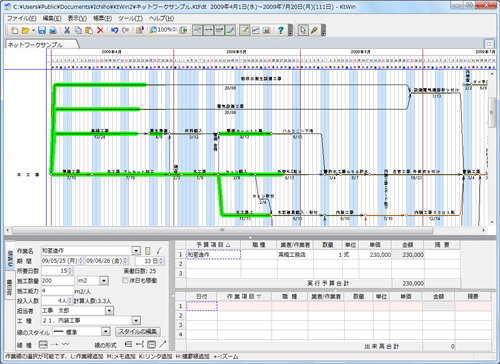Click the horizontal scrollbar under the chart
The width and height of the screenshot is (500, 364).
click(x=223, y=230)
